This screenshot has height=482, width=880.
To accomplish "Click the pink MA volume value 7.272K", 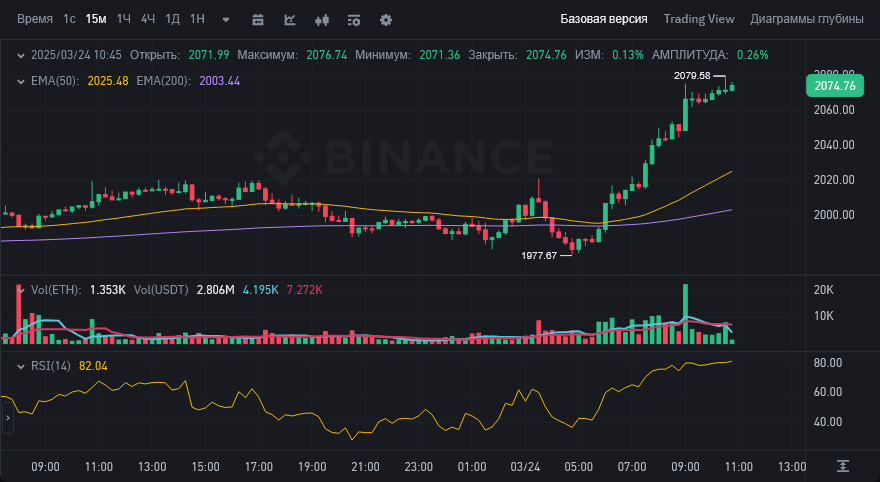I will coord(304,290).
